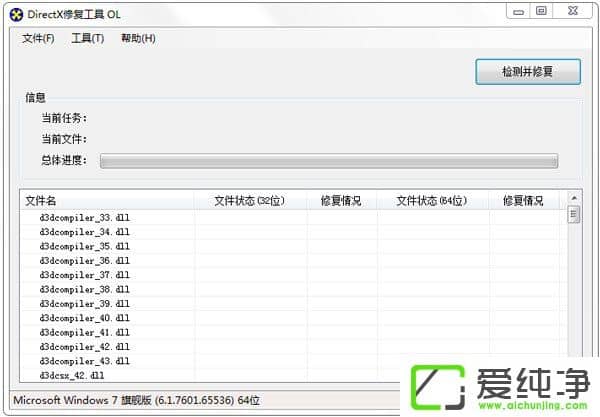Image resolution: width=600 pixels, height=417 pixels.
Task: Click the 总体进度 label
Action: 64,160
